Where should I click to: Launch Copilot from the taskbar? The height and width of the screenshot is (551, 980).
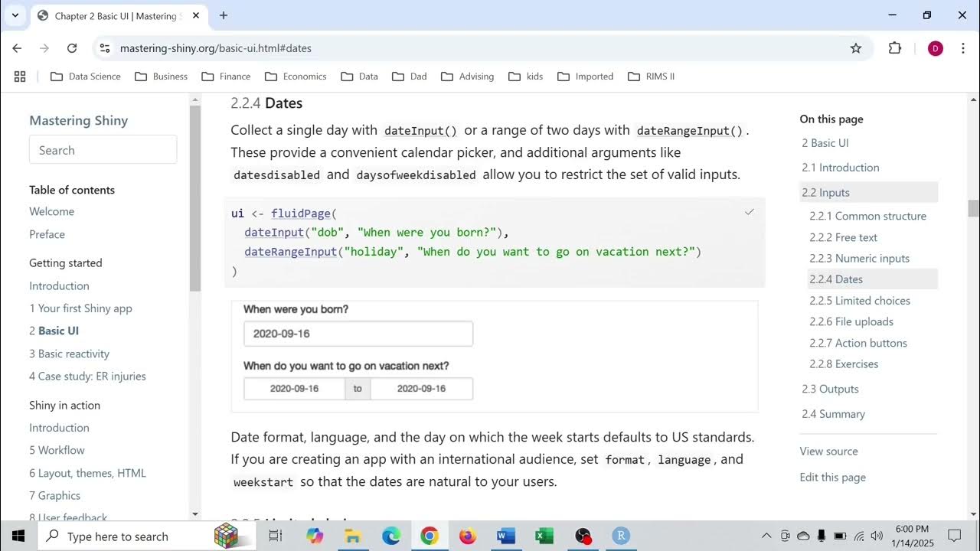point(315,536)
